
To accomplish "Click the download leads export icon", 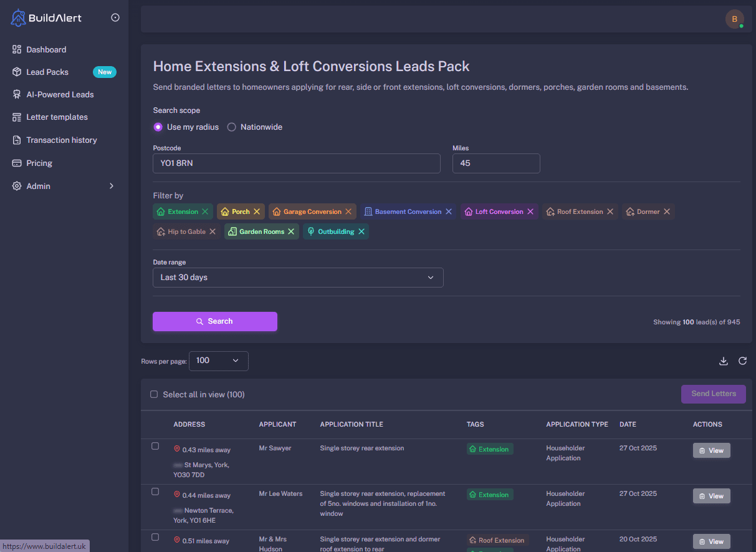I will click(724, 361).
